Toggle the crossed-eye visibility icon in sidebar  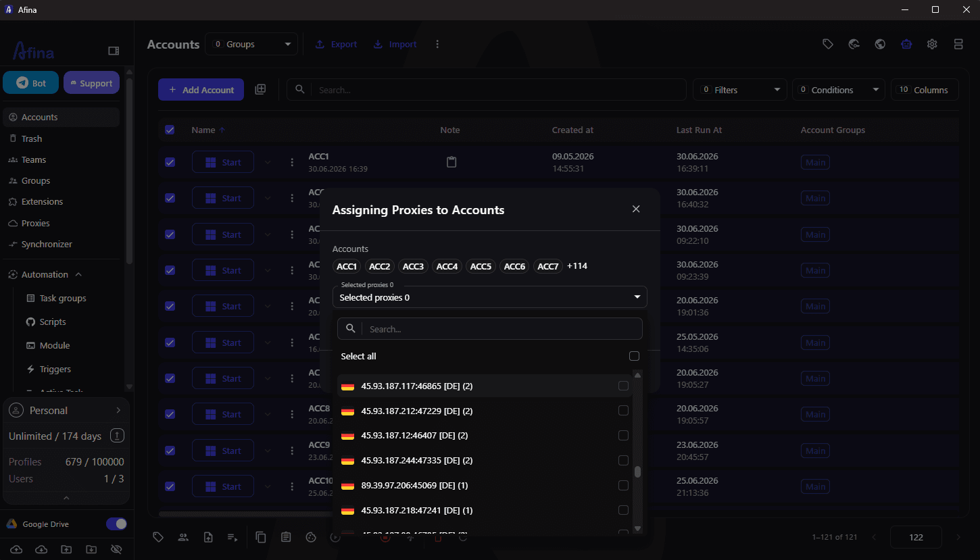[116, 549]
